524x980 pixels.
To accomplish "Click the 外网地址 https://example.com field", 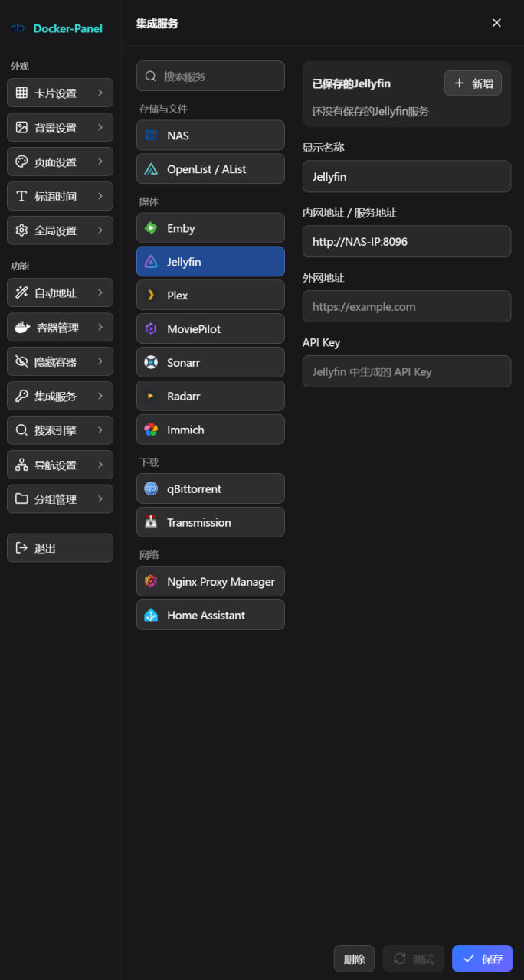I will [x=407, y=306].
